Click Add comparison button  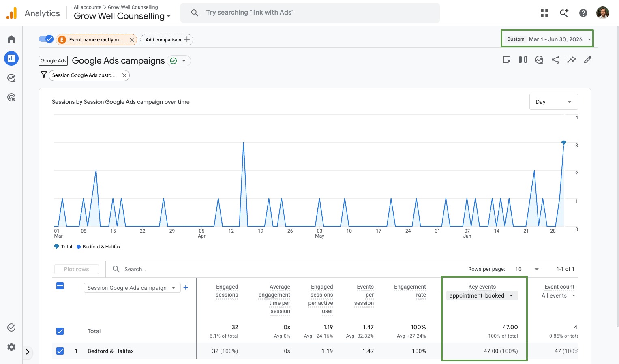pos(167,40)
